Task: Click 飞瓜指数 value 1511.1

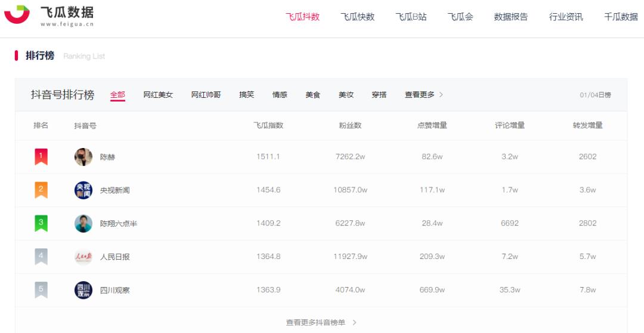Action: pos(268,156)
